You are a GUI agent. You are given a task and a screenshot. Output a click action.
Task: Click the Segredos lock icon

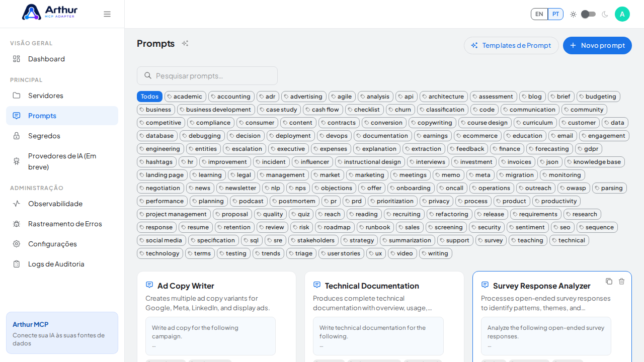tap(17, 136)
